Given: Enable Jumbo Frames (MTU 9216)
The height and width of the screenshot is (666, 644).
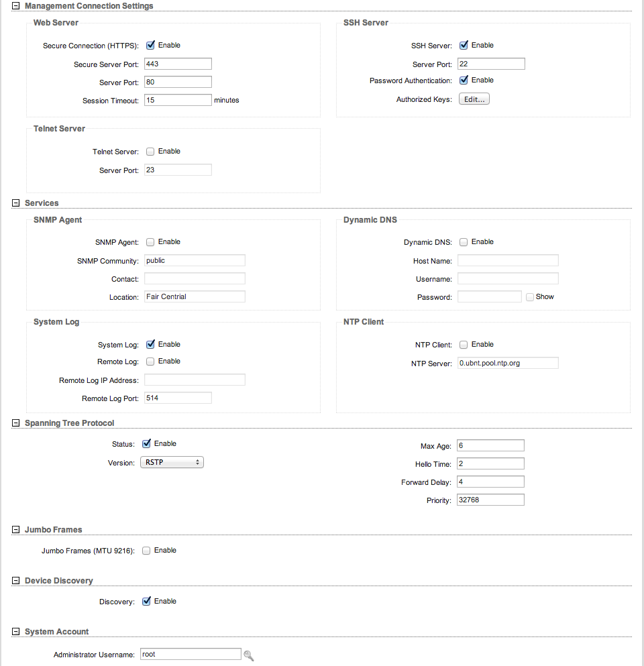Looking at the screenshot, I should coord(146,551).
